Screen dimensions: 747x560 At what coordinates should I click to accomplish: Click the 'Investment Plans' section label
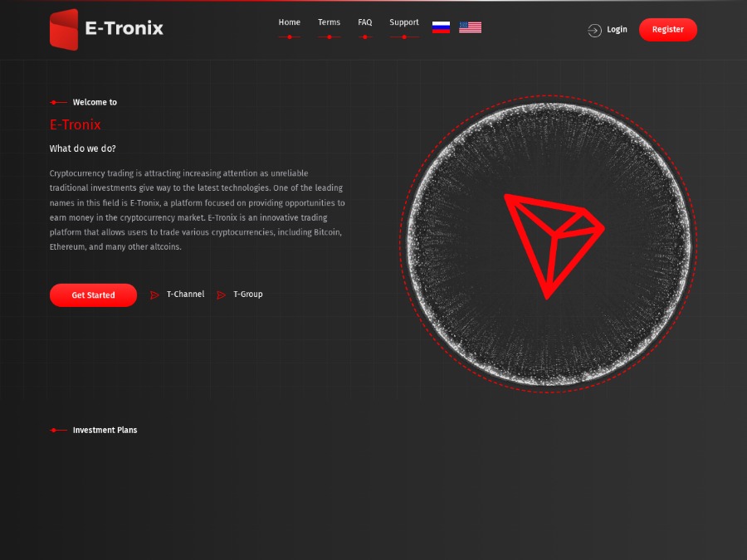pos(105,430)
